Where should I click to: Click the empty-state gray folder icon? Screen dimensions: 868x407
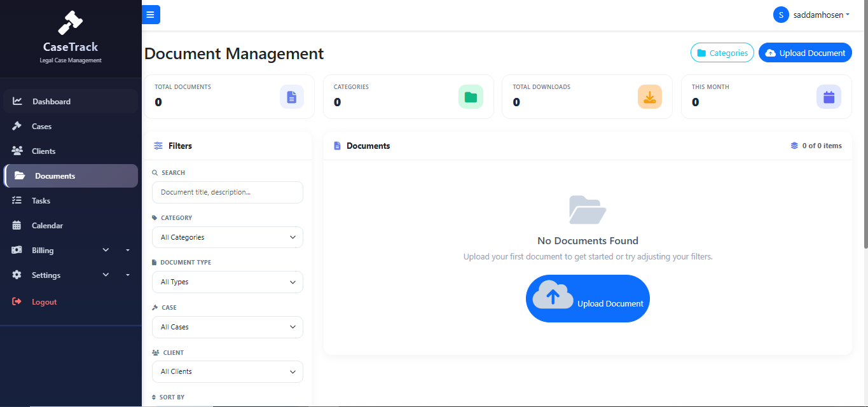click(588, 210)
